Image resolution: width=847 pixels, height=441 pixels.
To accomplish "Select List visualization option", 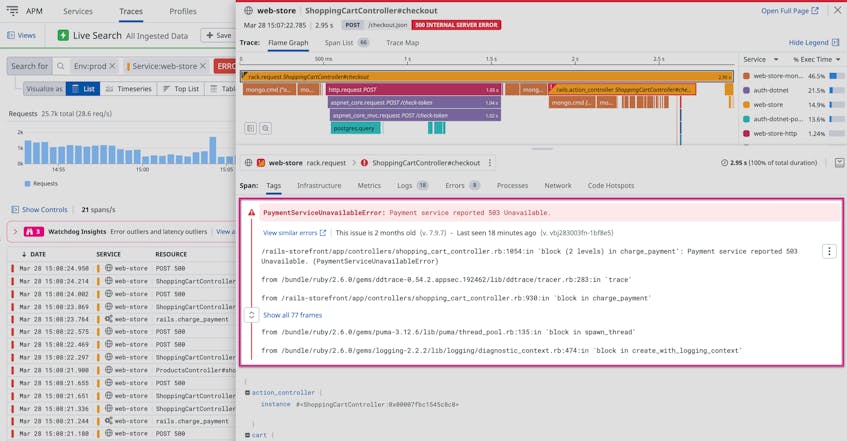I will (83, 89).
